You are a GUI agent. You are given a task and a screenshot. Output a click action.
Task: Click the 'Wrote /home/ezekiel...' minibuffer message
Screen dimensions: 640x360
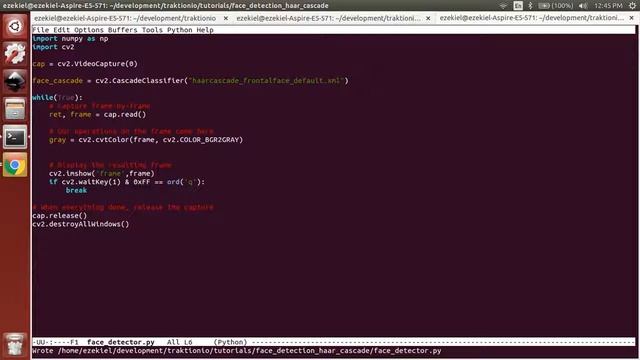coord(237,351)
